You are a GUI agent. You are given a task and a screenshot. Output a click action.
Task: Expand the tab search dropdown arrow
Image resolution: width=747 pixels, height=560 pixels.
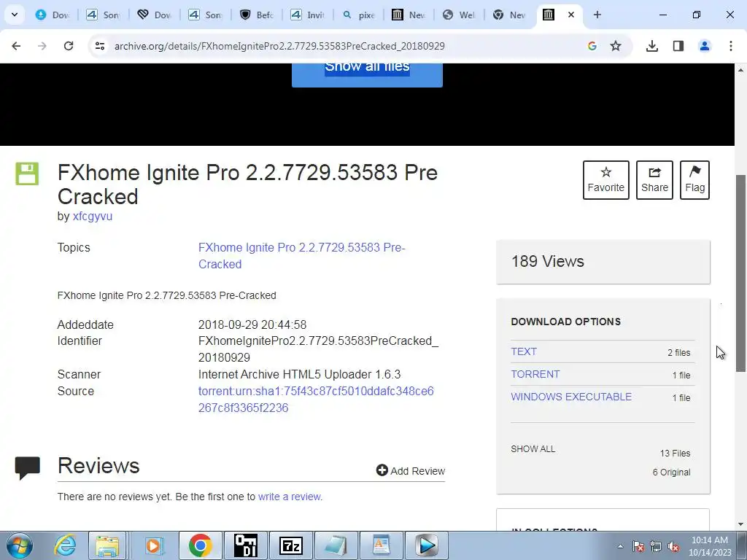(15, 15)
